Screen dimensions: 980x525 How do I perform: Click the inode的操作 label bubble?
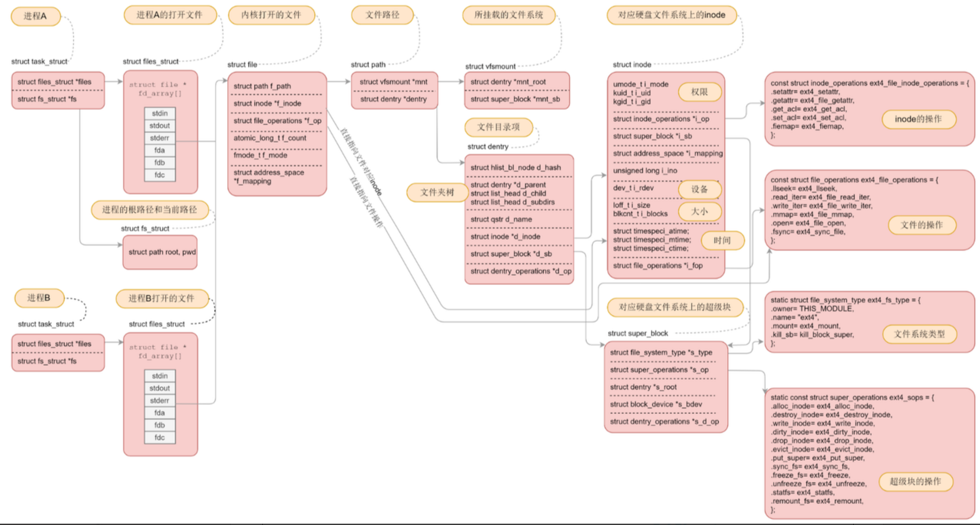pyautogui.click(x=918, y=119)
